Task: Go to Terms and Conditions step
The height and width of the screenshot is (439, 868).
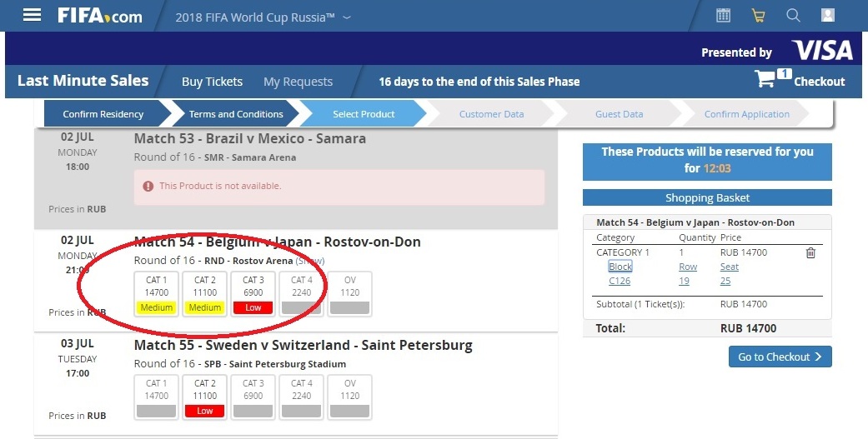Action: [x=236, y=114]
